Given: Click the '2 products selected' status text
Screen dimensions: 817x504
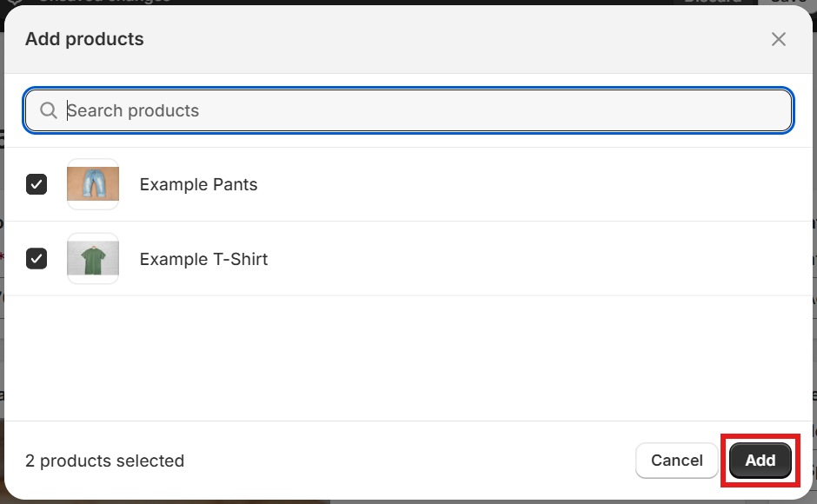Looking at the screenshot, I should (x=104, y=461).
